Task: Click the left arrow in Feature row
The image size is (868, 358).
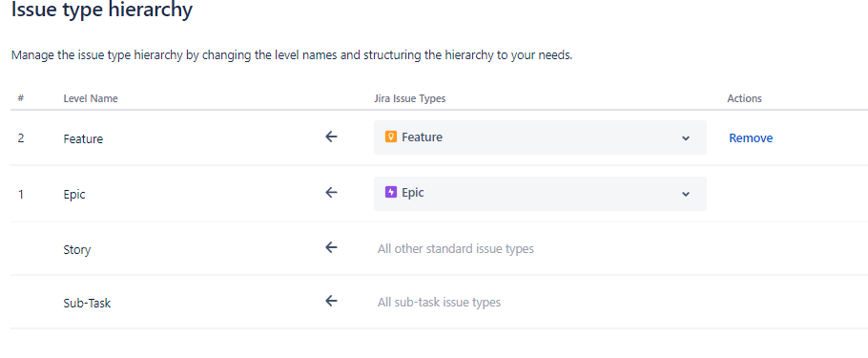Action: [331, 137]
